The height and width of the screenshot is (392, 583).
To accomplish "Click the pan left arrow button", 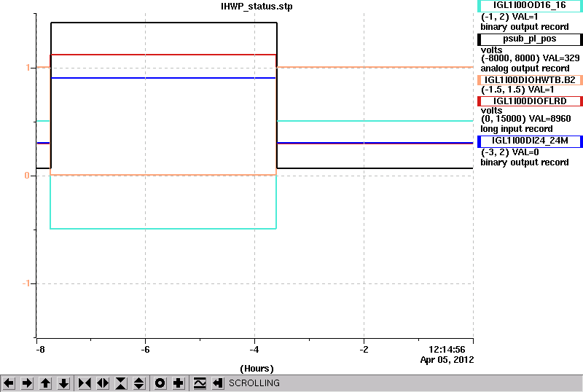I will [9, 383].
